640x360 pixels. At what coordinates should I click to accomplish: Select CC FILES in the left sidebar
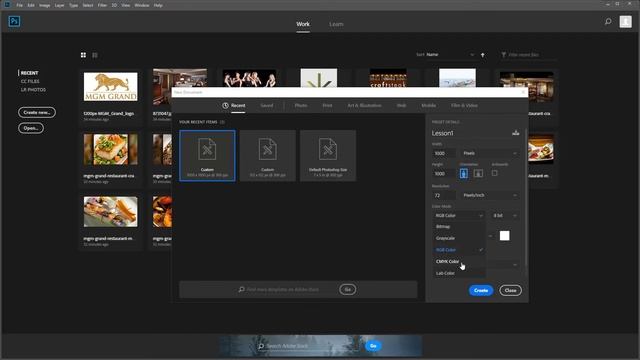[x=30, y=81]
